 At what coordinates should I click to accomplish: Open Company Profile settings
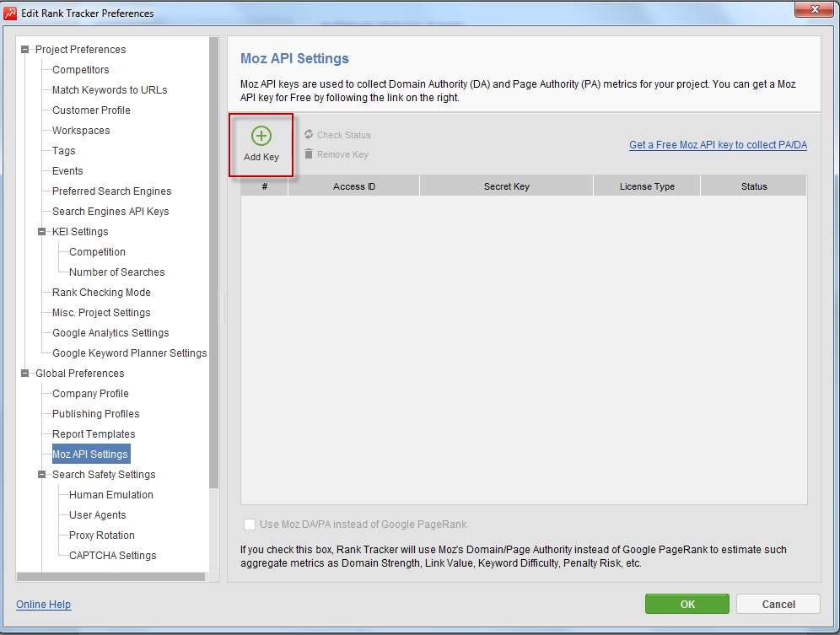pyautogui.click(x=90, y=393)
